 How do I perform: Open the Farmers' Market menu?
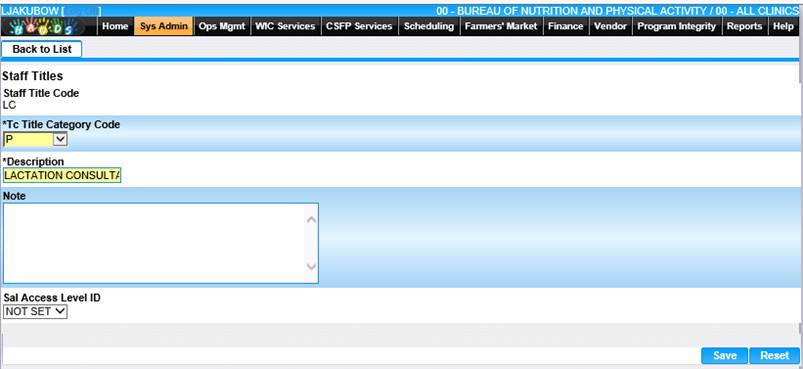(501, 26)
